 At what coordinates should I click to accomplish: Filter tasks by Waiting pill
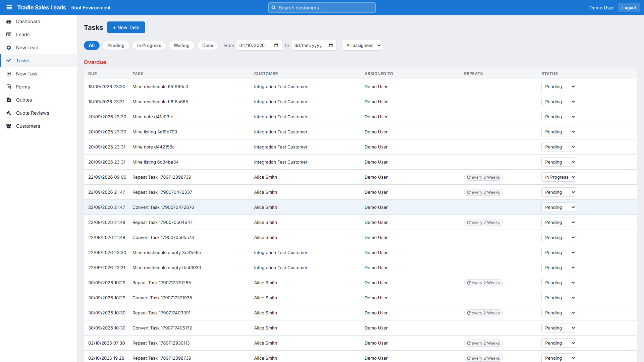click(x=181, y=45)
